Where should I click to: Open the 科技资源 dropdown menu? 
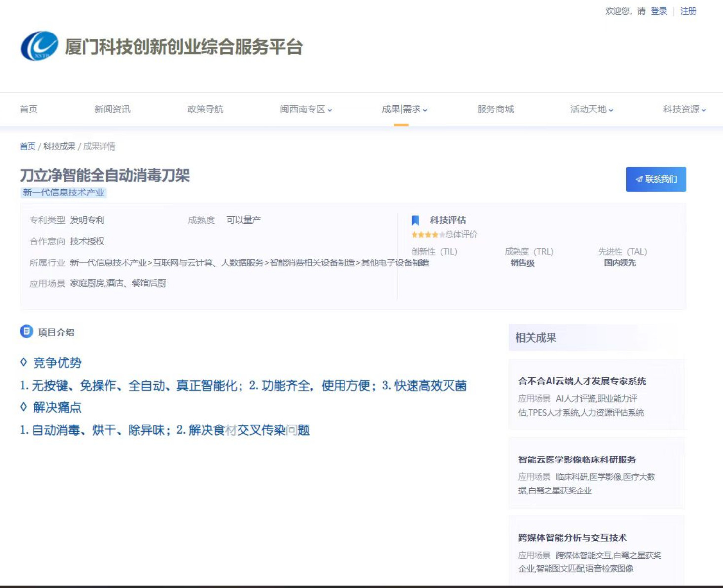(684, 109)
